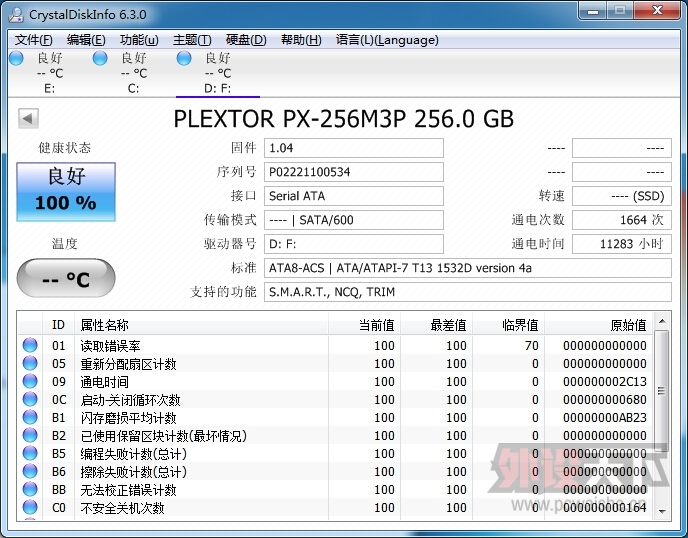Click the 良好 100 % health status button
Viewport: 688px width, 538px height.
coord(66,191)
